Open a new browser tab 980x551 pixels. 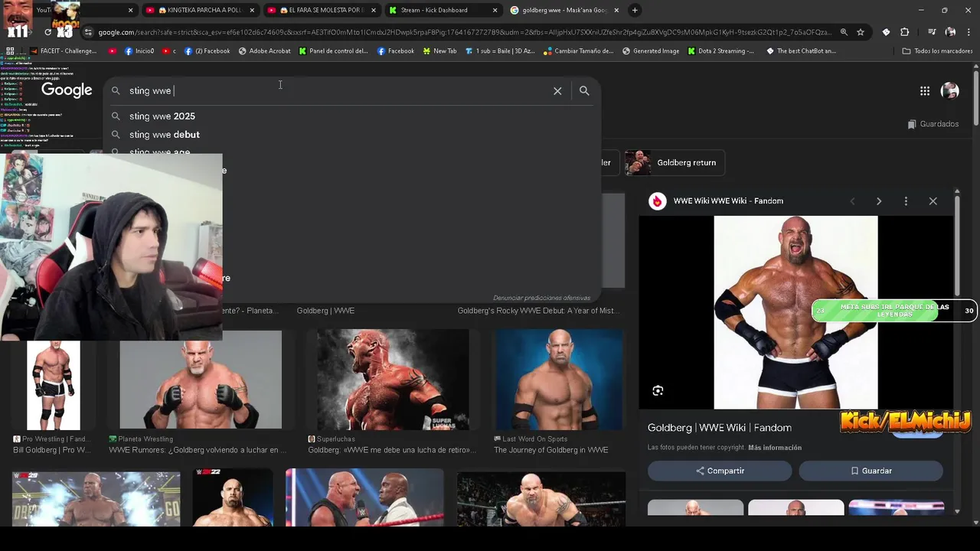click(635, 10)
